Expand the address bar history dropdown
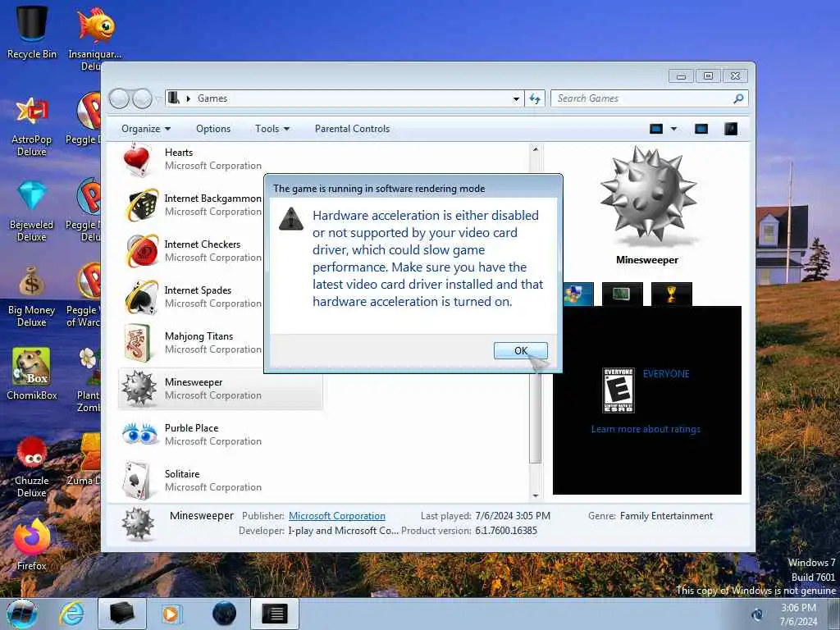Viewport: 840px width, 630px height. tap(516, 98)
